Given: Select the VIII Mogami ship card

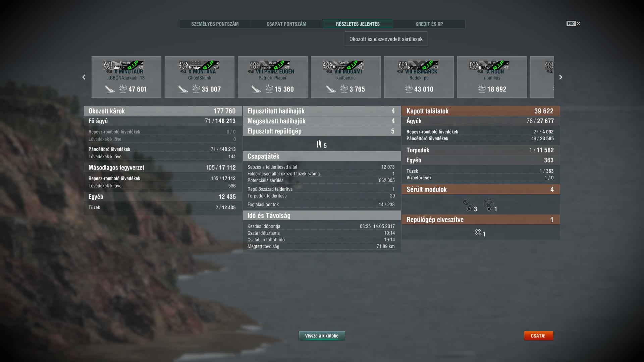Looking at the screenshot, I should coord(346,77).
